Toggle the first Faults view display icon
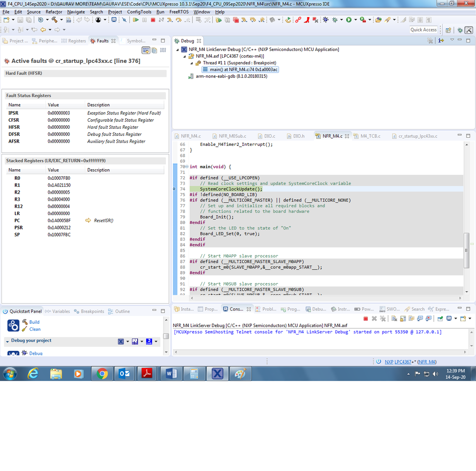 tap(146, 50)
